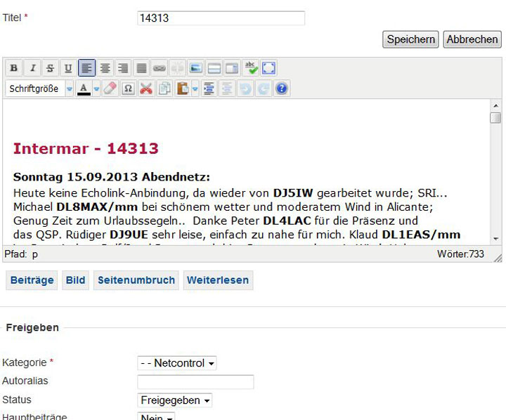Paste from clipboard icon
The image size is (506, 420).
coord(183,88)
